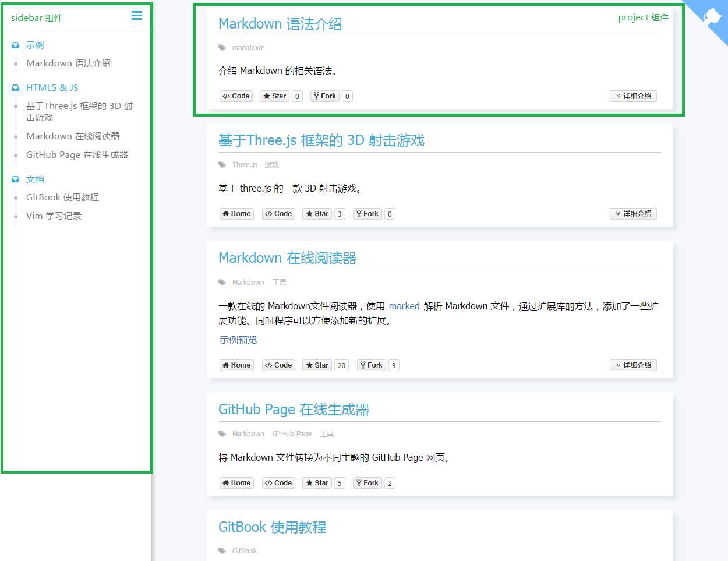Click Code button in Markdown 在线阅读器 card
The image size is (728, 561).
tap(278, 365)
